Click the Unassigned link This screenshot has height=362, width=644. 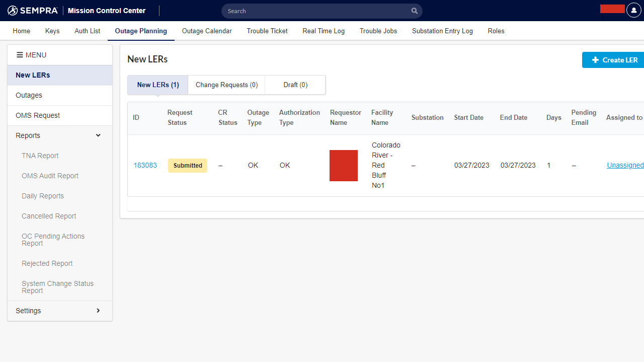(625, 165)
